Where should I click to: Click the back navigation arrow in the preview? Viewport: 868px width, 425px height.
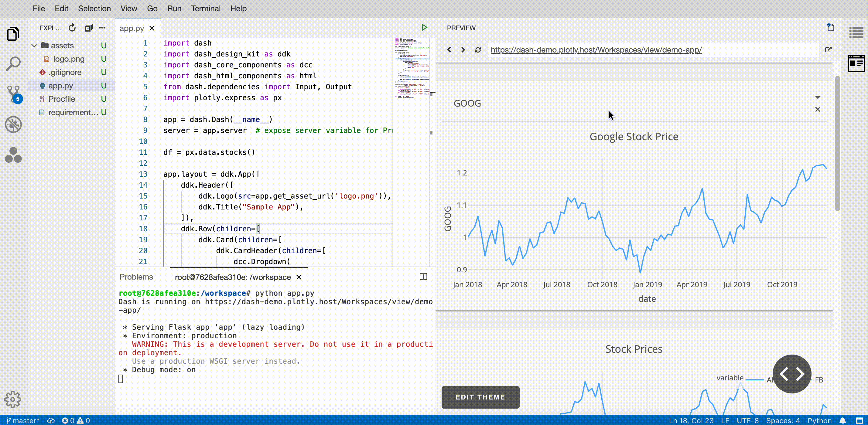[449, 49]
